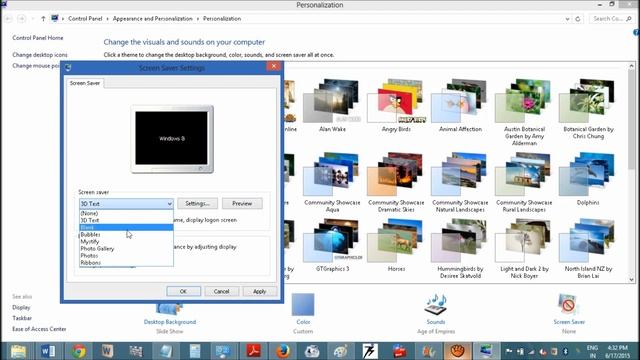
Task: Choose Photos from the screen saver list
Action: click(126, 256)
